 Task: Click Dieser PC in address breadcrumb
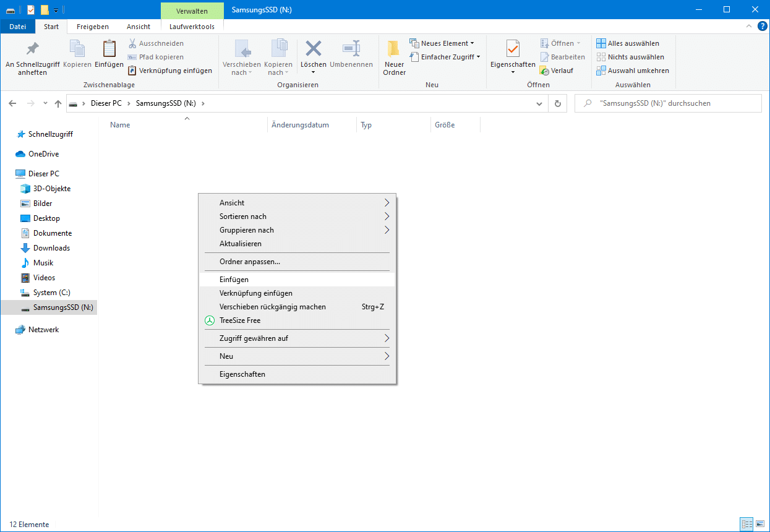106,103
